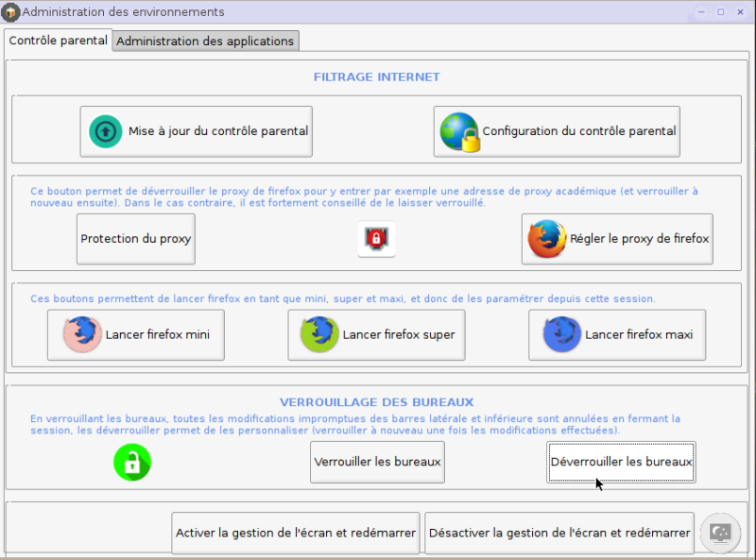Click the red proxy lock status icon

click(x=376, y=239)
